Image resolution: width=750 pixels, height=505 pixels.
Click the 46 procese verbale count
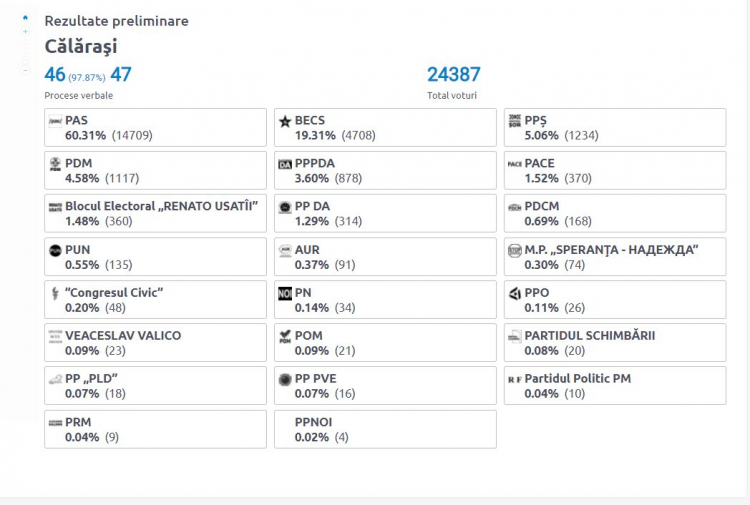55,75
